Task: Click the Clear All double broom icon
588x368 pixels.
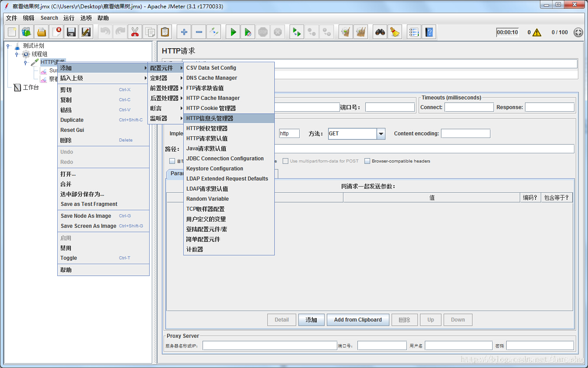Action: coord(361,32)
